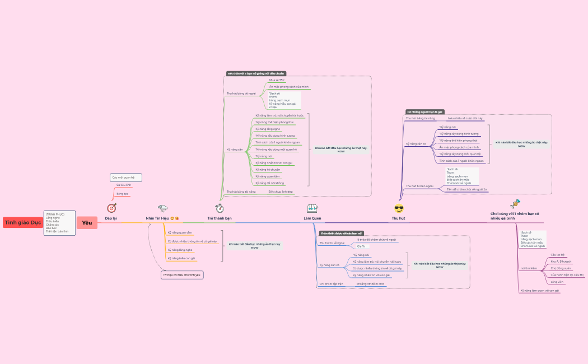Select the Sáng tạo subtopic

(x=122, y=194)
